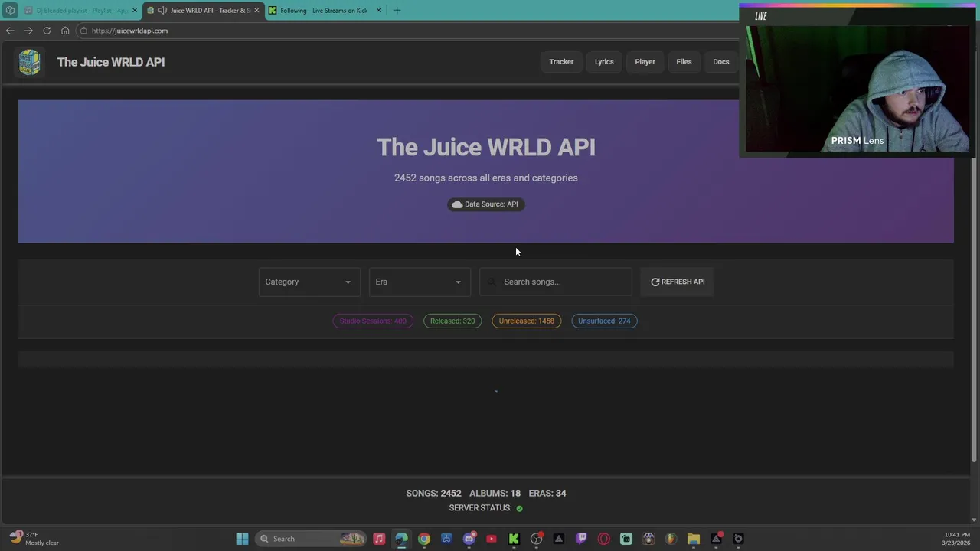Click the search magnifier icon in song search
Viewport: 980px width, 551px height.
click(492, 282)
